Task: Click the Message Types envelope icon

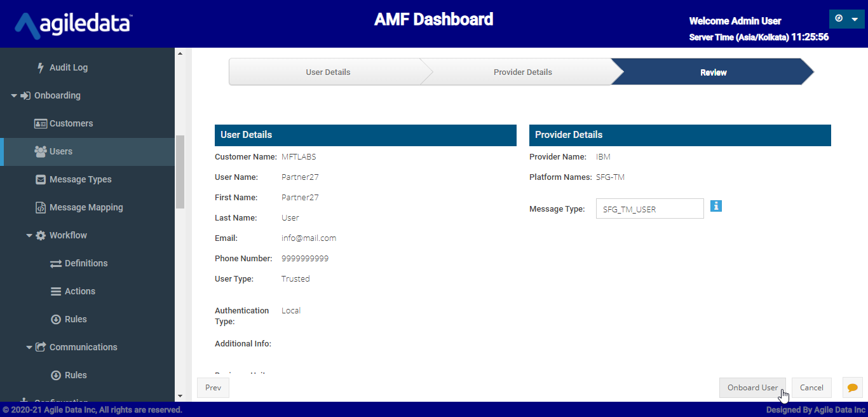Action: [41, 179]
